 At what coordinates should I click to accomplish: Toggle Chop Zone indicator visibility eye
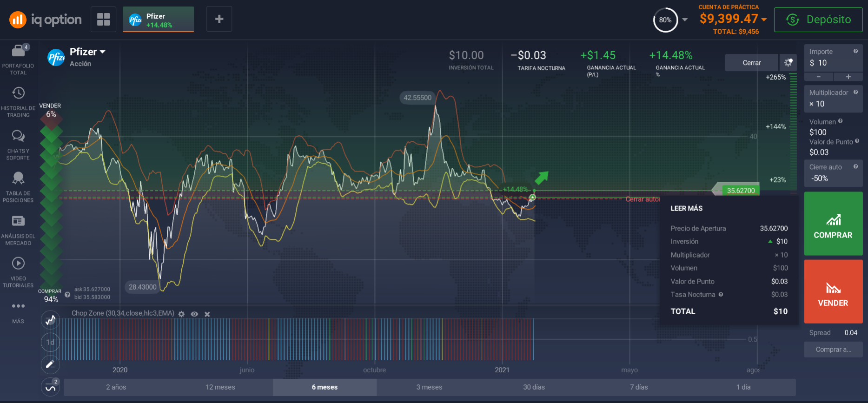click(194, 314)
